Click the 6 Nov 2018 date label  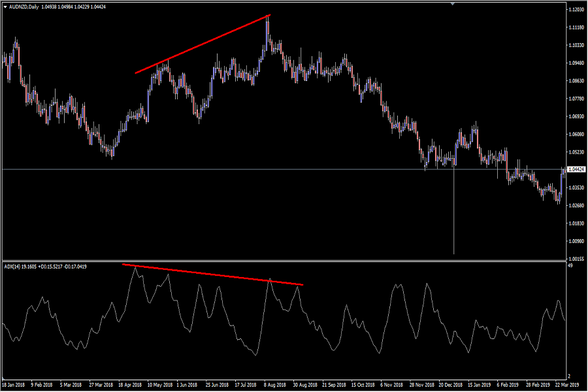point(391,385)
